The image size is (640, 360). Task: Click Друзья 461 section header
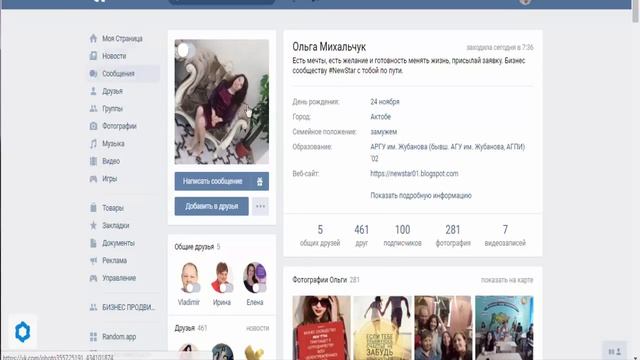point(191,328)
